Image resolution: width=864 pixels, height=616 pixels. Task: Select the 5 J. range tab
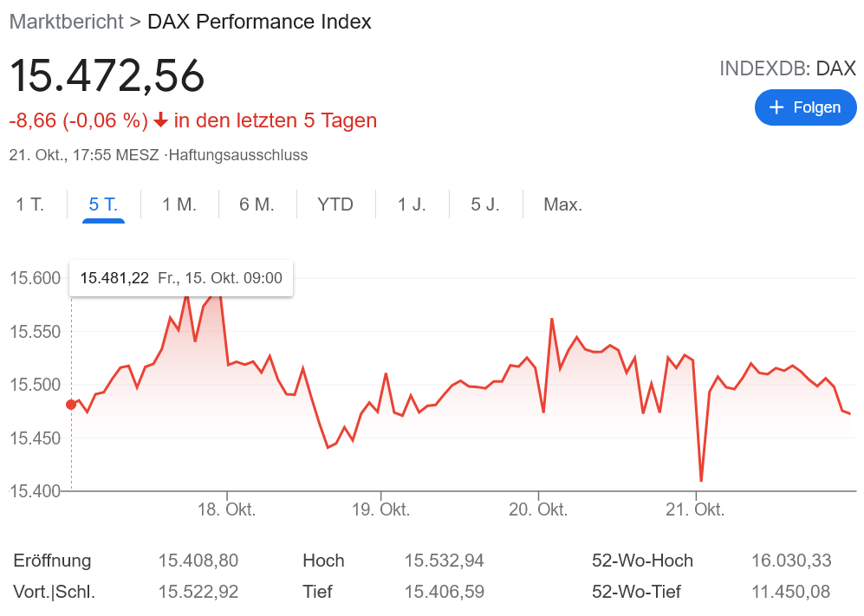click(485, 205)
